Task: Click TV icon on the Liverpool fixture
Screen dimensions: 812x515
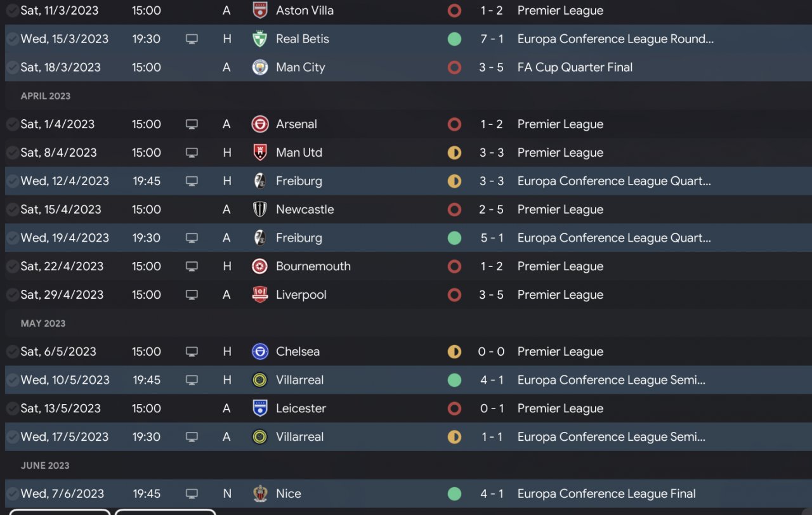Action: click(x=192, y=295)
